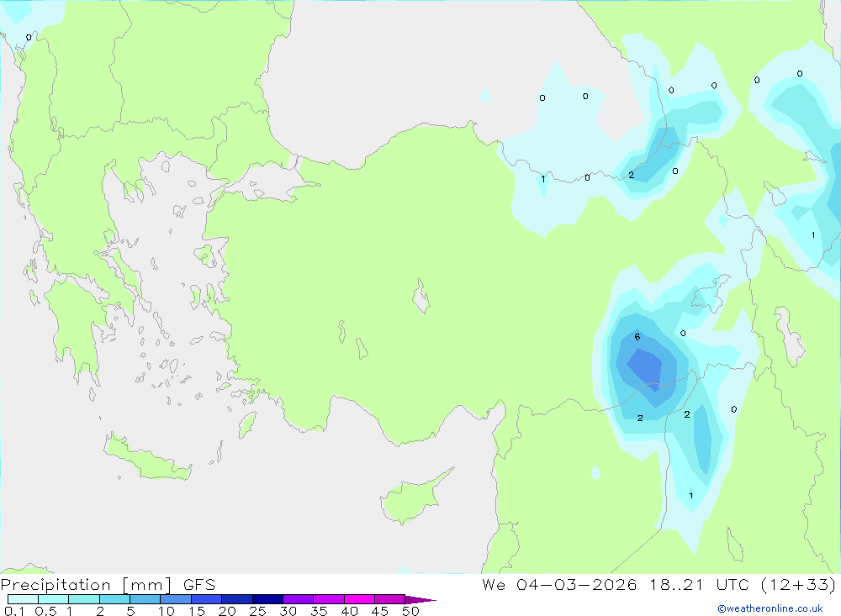Click the (12+33) forecast hour label

[798, 584]
